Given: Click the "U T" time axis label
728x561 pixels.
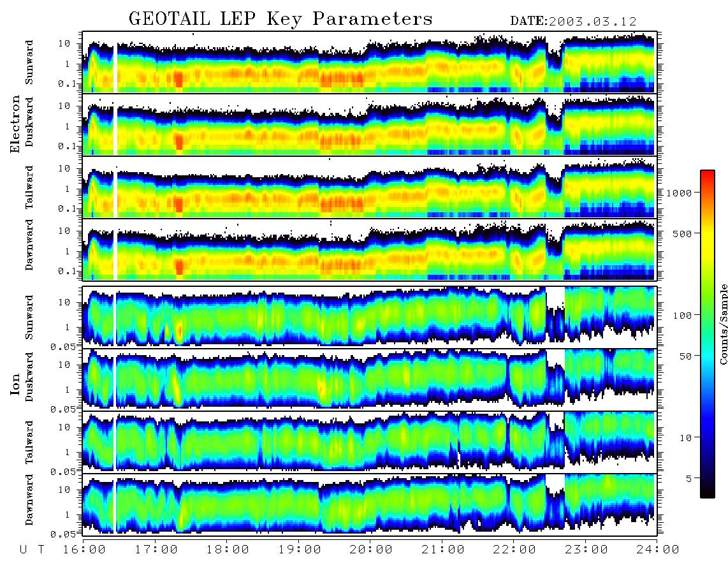Looking at the screenshot, I should (x=33, y=550).
